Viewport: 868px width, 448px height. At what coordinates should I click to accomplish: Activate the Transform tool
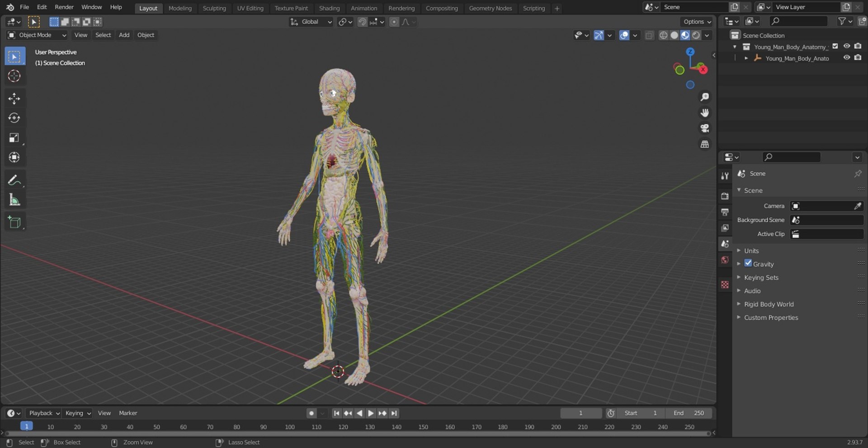point(14,157)
